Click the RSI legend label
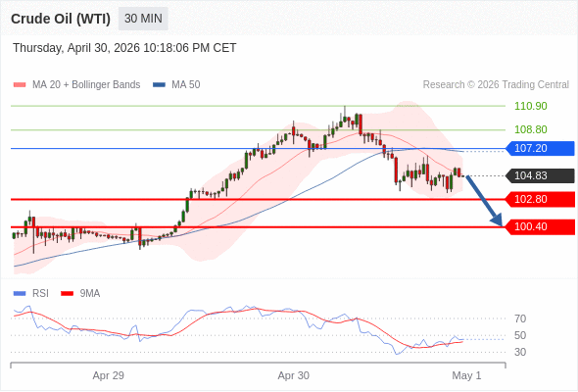Screen dimensions: 578x392 (40, 294)
